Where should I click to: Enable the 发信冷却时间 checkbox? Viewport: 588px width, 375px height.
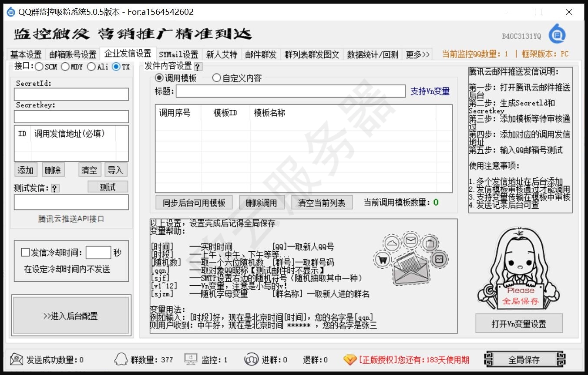point(25,252)
